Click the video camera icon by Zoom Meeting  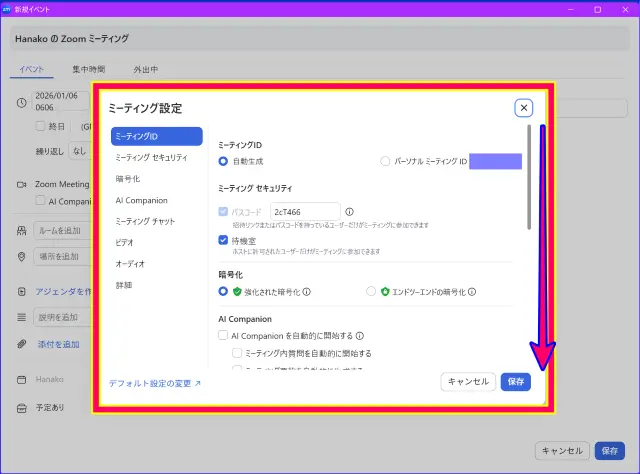click(22, 185)
